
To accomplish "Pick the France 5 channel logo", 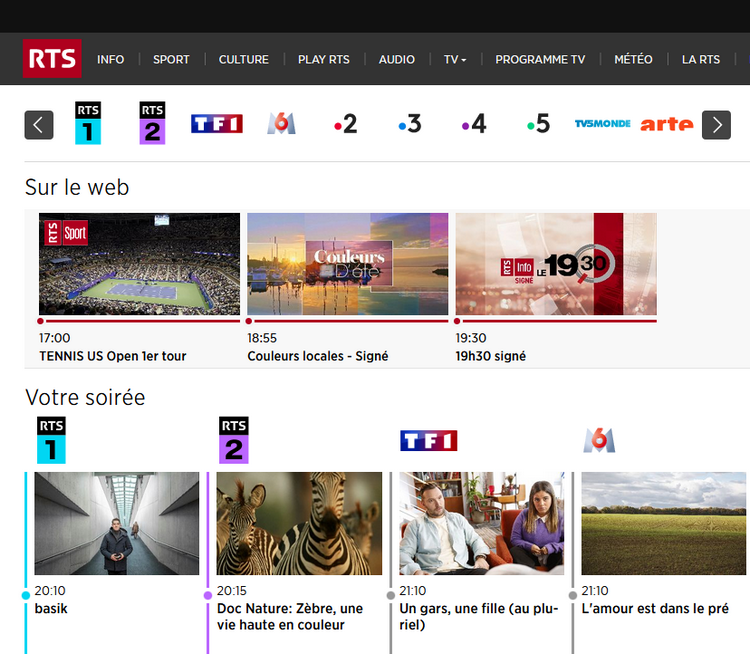I will click(x=539, y=124).
